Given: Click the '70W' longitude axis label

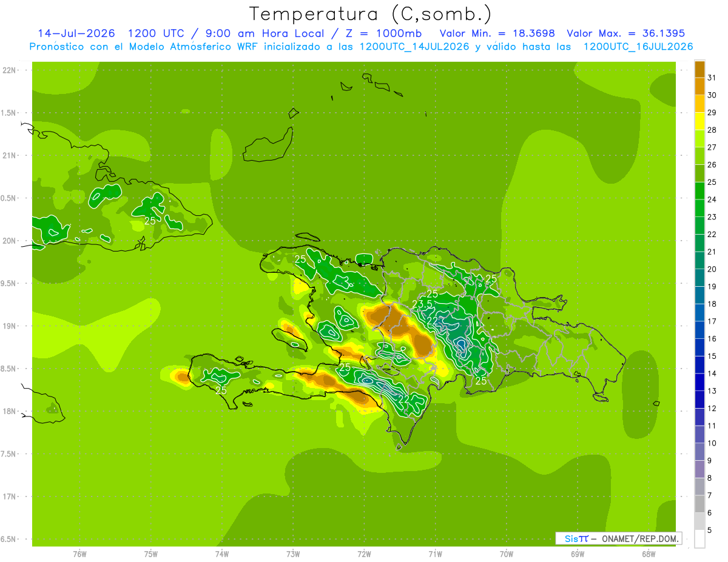Looking at the screenshot, I should (507, 554).
